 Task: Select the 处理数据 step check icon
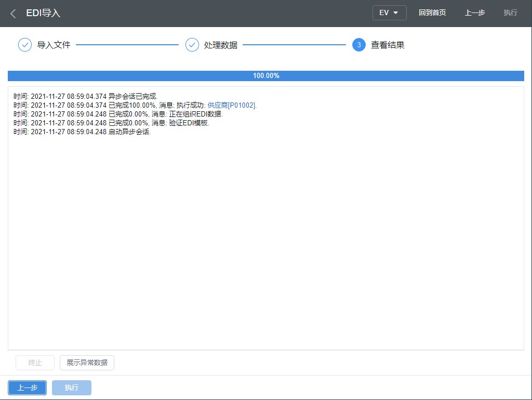(x=192, y=45)
